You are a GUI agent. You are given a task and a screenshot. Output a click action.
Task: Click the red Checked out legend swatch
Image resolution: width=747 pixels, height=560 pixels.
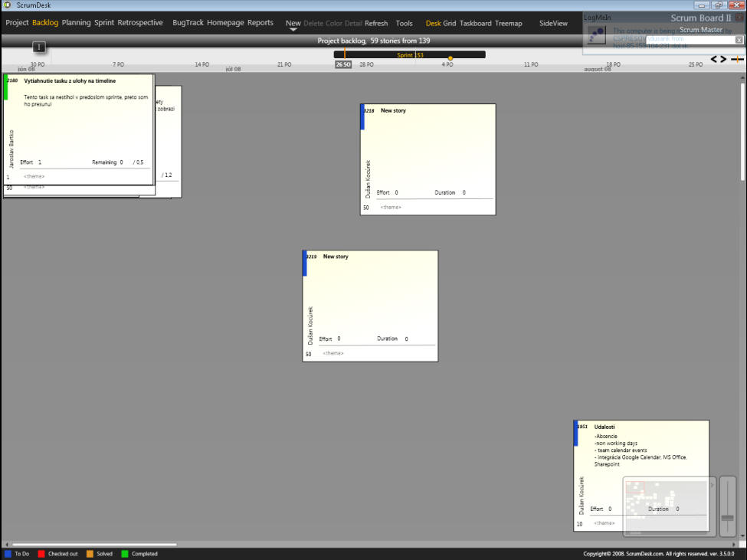(41, 554)
